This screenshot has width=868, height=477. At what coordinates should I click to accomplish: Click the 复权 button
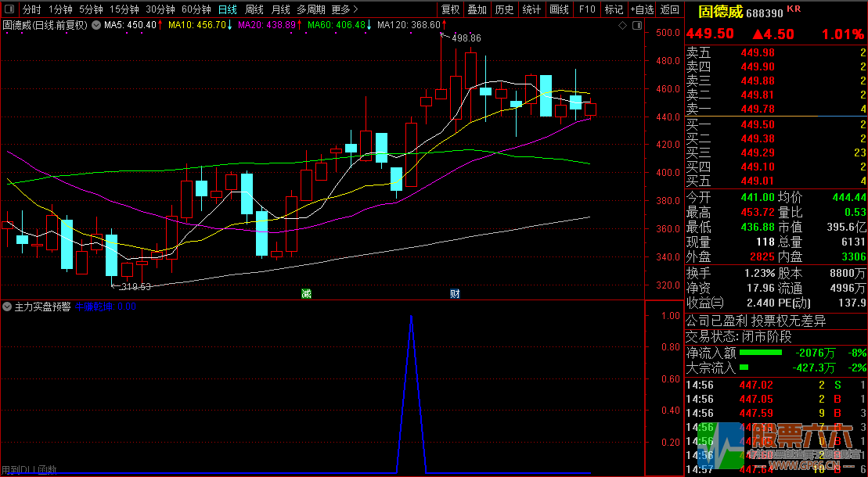click(x=451, y=9)
